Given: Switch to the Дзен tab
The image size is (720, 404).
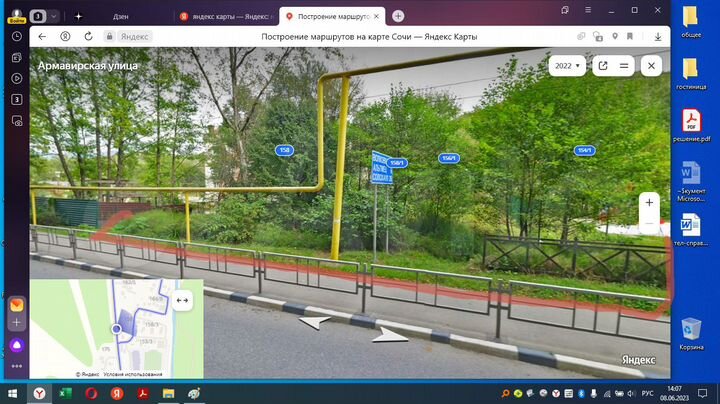Looking at the screenshot, I should pyautogui.click(x=118, y=16).
